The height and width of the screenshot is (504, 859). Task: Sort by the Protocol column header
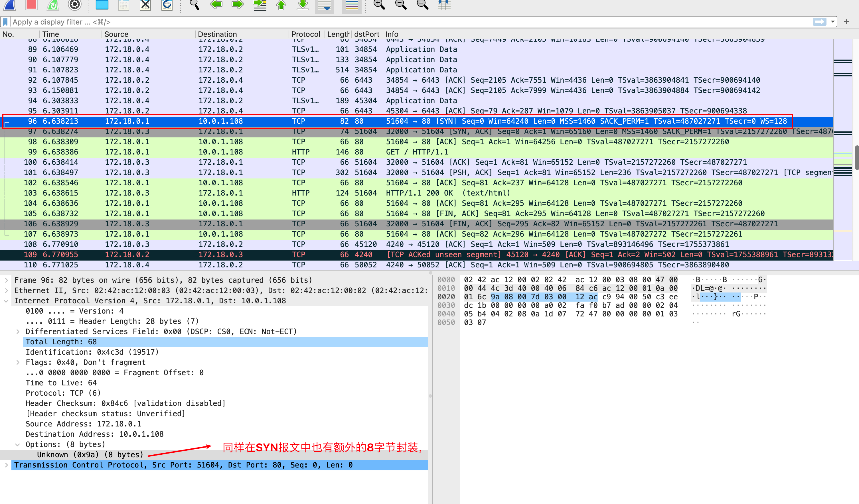point(305,34)
